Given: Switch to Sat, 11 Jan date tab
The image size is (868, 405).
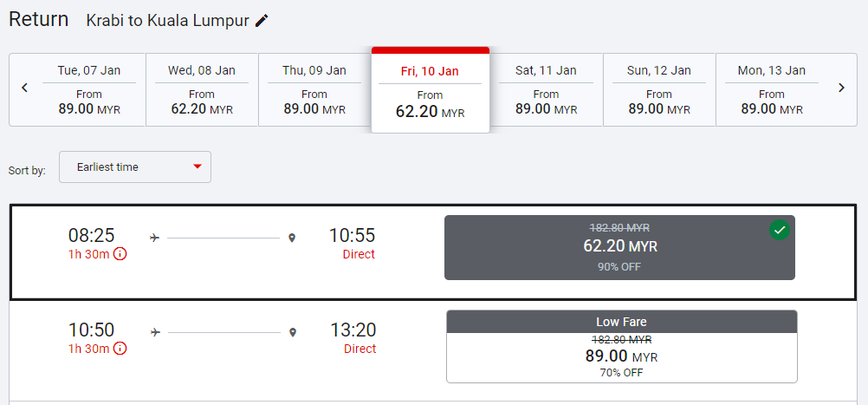Looking at the screenshot, I should tap(546, 89).
